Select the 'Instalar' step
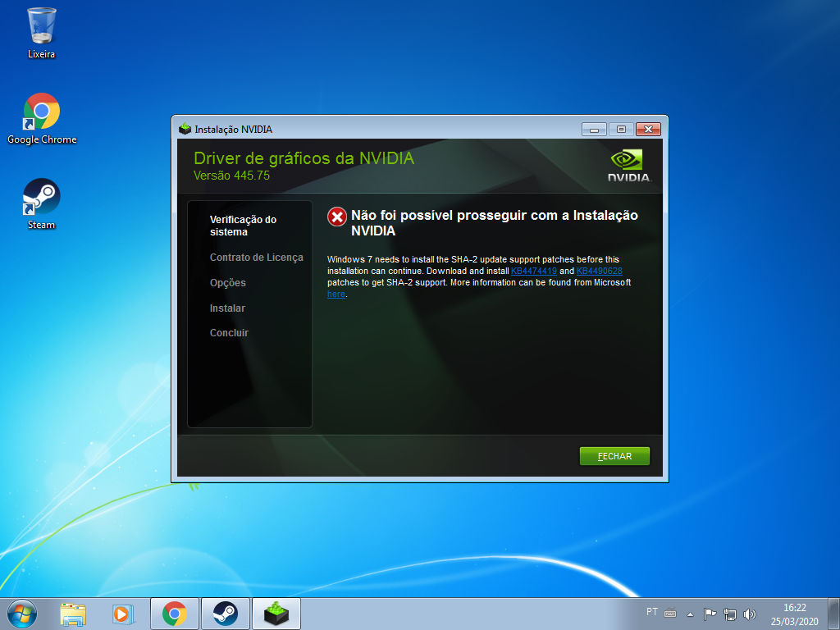This screenshot has height=630, width=840. pos(227,308)
